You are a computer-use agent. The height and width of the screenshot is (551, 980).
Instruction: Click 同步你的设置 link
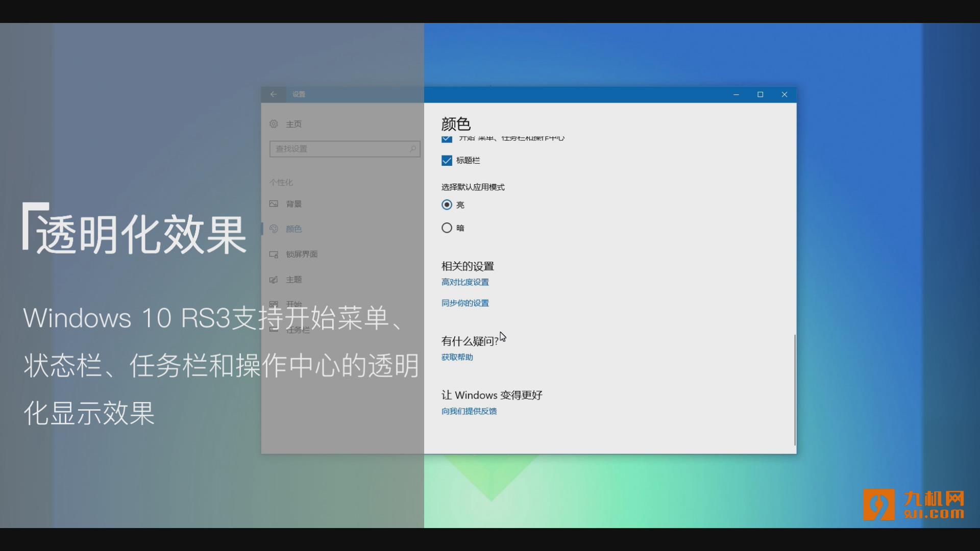point(465,303)
